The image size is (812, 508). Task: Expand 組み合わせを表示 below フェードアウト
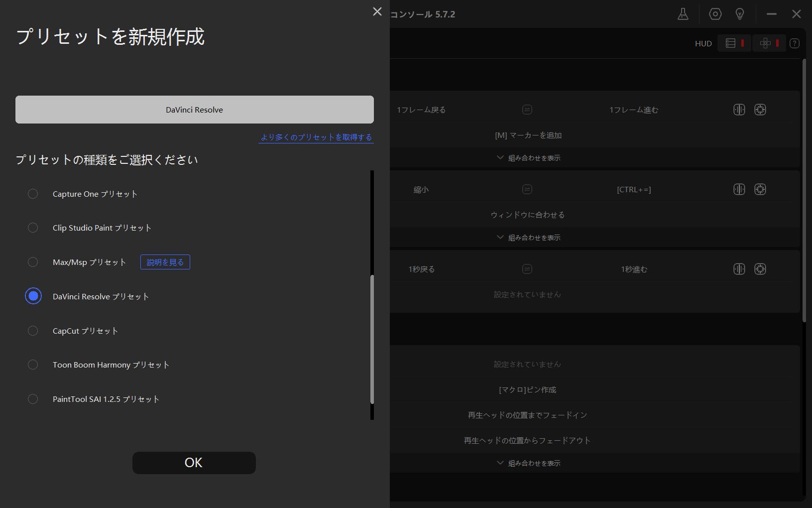tap(528, 463)
